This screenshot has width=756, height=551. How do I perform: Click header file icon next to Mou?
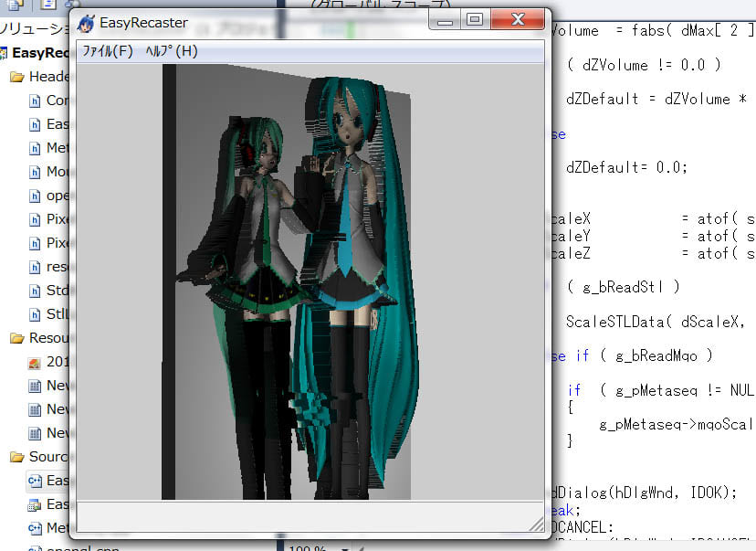click(x=35, y=173)
